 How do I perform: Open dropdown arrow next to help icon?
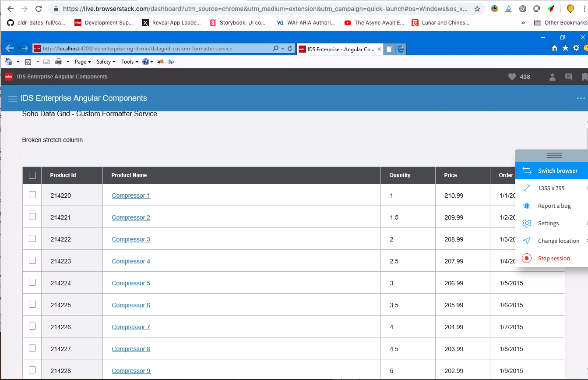152,62
